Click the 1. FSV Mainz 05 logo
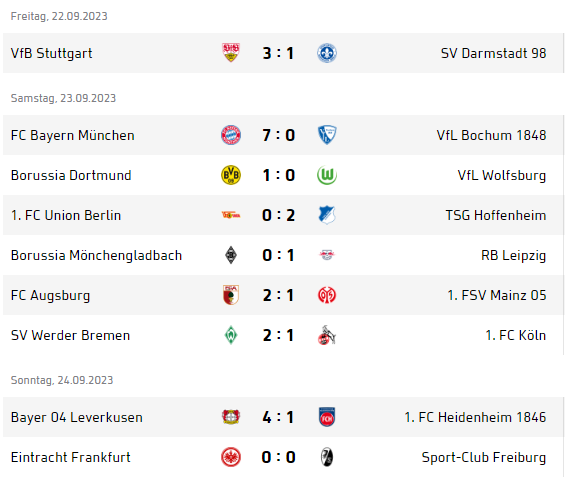Image resolution: width=565 pixels, height=479 pixels. point(327,295)
